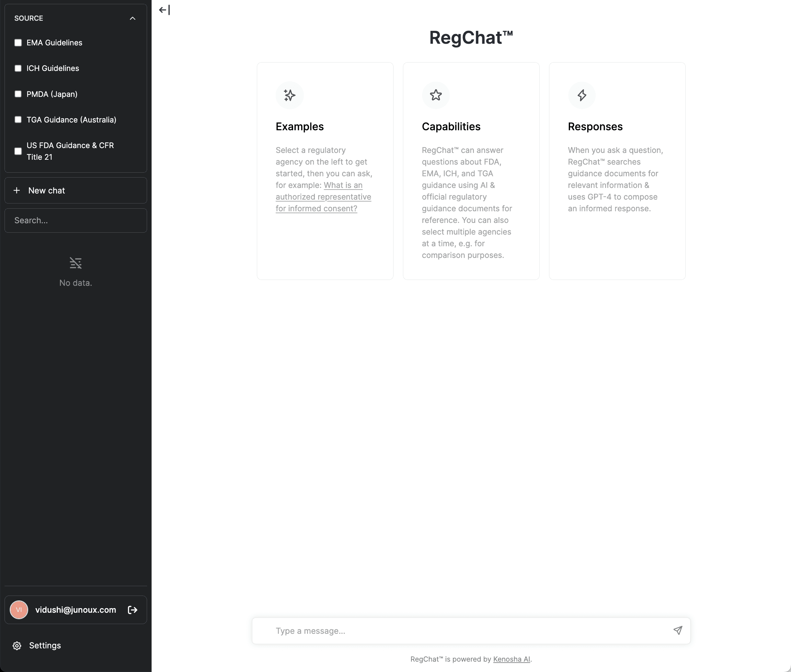Enable the EMA Guidelines checkbox
The image size is (791, 672).
pyautogui.click(x=18, y=43)
